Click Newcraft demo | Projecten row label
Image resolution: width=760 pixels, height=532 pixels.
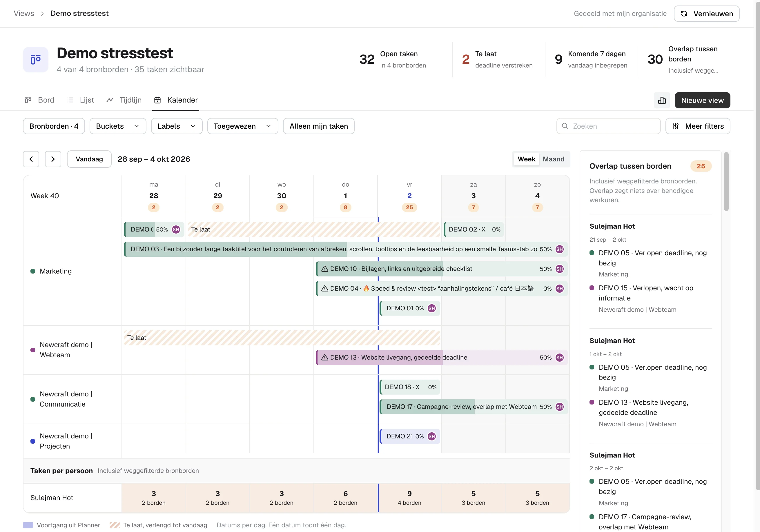[66, 441]
